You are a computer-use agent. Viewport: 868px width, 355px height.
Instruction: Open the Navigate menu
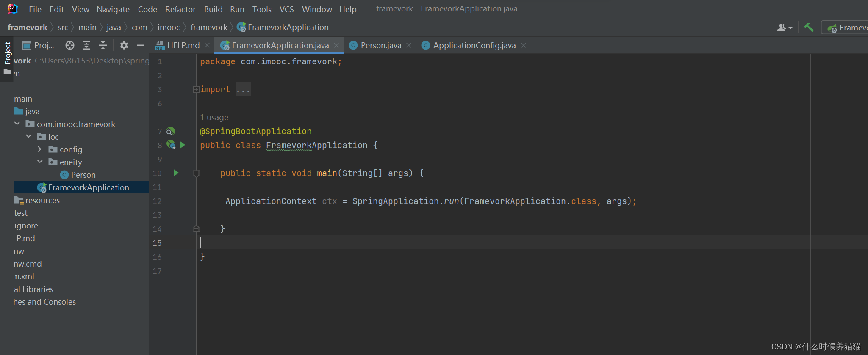(x=113, y=9)
